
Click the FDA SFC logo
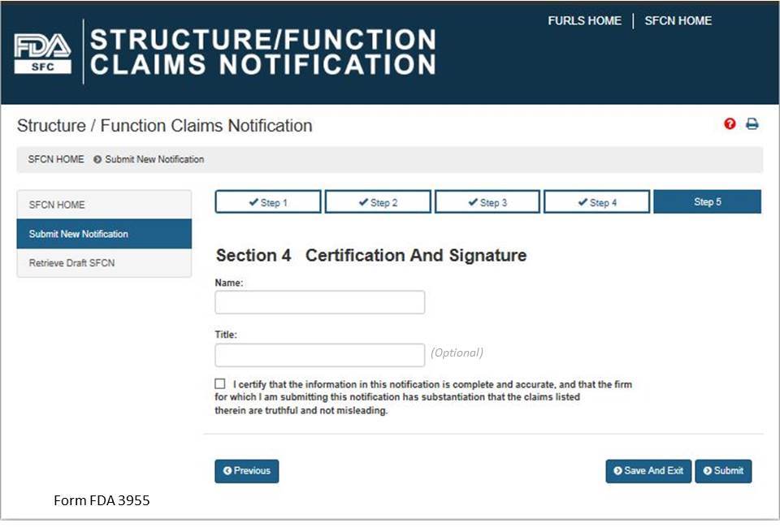tap(43, 53)
